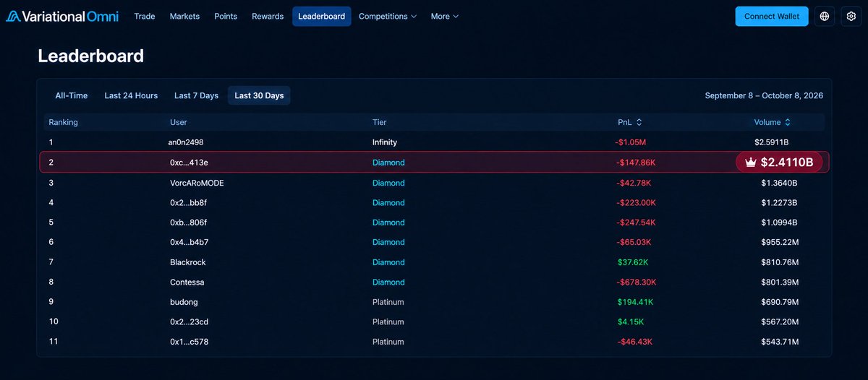This screenshot has height=380, width=868.
Task: Open the Markets page
Action: 184,16
